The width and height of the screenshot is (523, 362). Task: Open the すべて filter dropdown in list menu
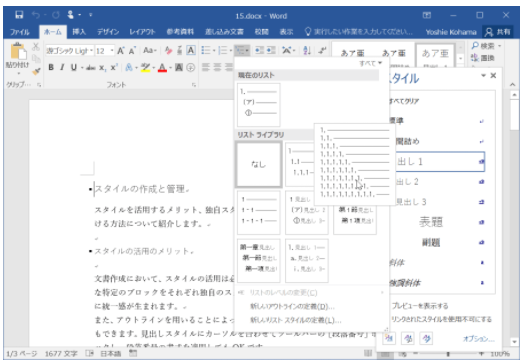point(371,63)
